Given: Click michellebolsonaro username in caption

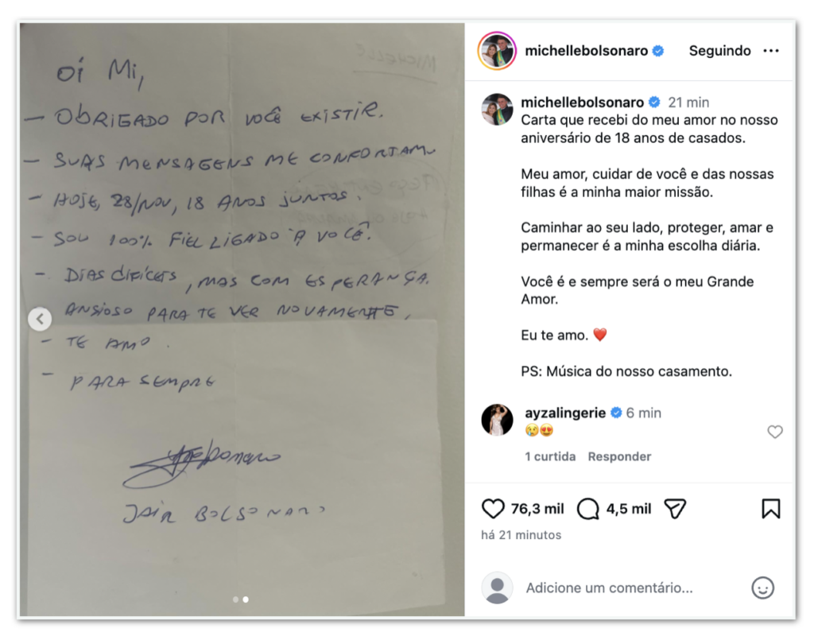Looking at the screenshot, I should click(x=582, y=102).
